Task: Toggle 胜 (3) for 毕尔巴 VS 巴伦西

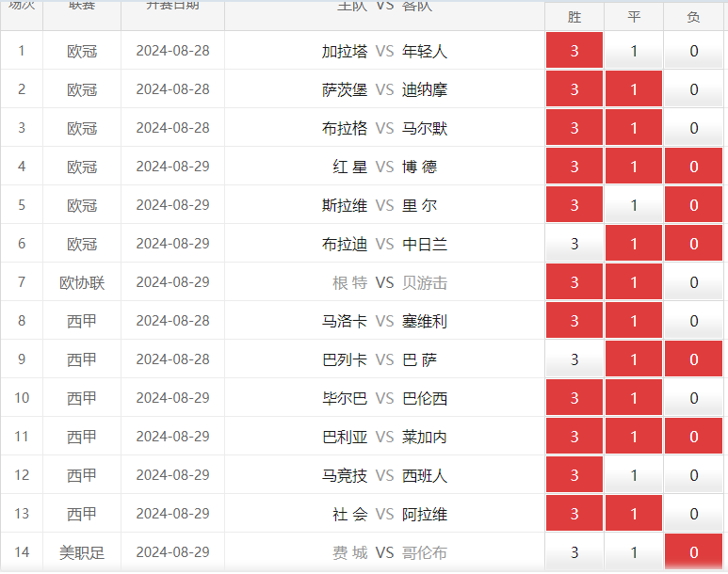Action: pyautogui.click(x=574, y=397)
